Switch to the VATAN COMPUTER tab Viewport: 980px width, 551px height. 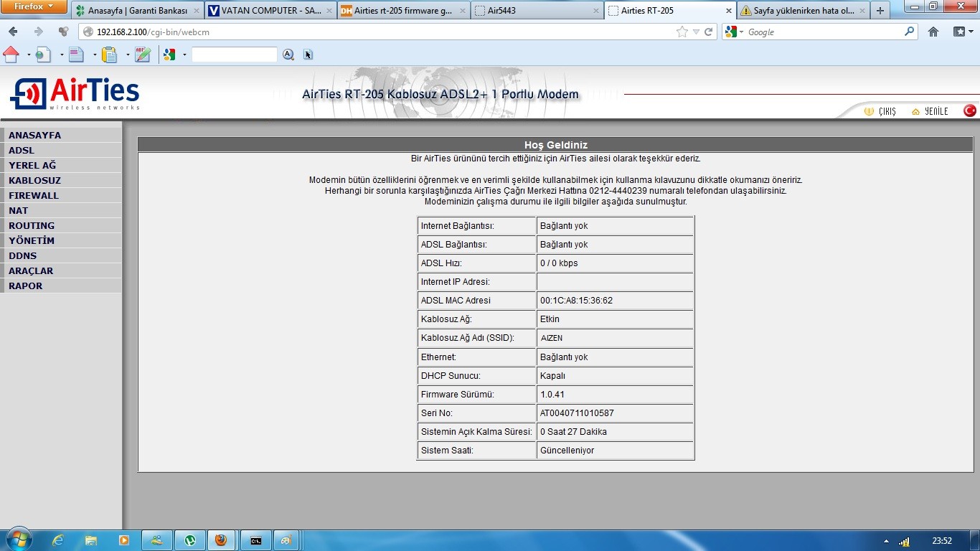coord(270,11)
